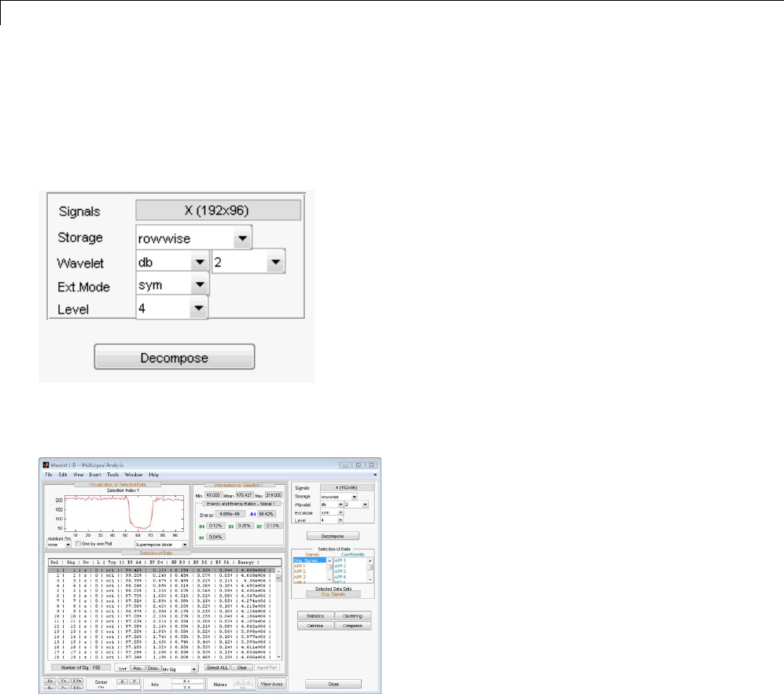784x694 pixels.
Task: Select signal row 18 in the data table
Action: pyautogui.click(x=162, y=658)
